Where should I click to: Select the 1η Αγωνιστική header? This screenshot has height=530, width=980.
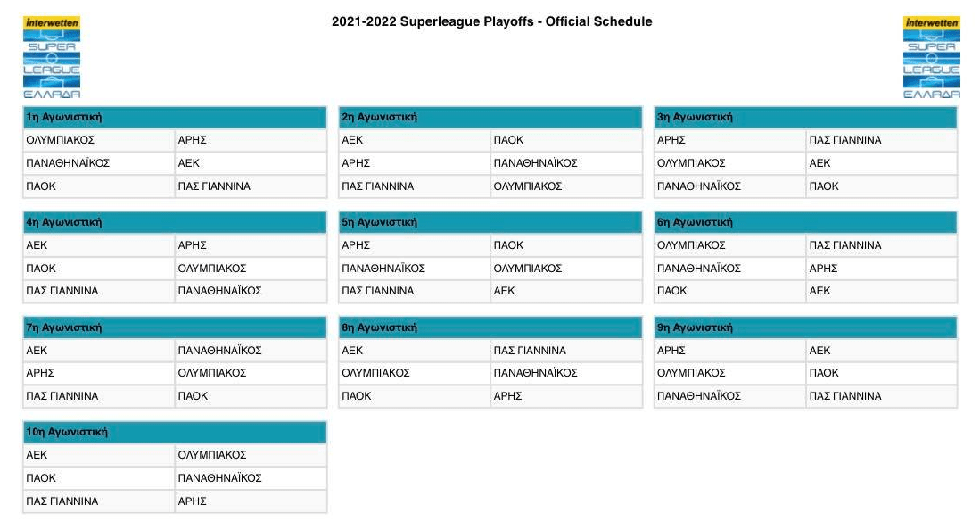pos(63,117)
